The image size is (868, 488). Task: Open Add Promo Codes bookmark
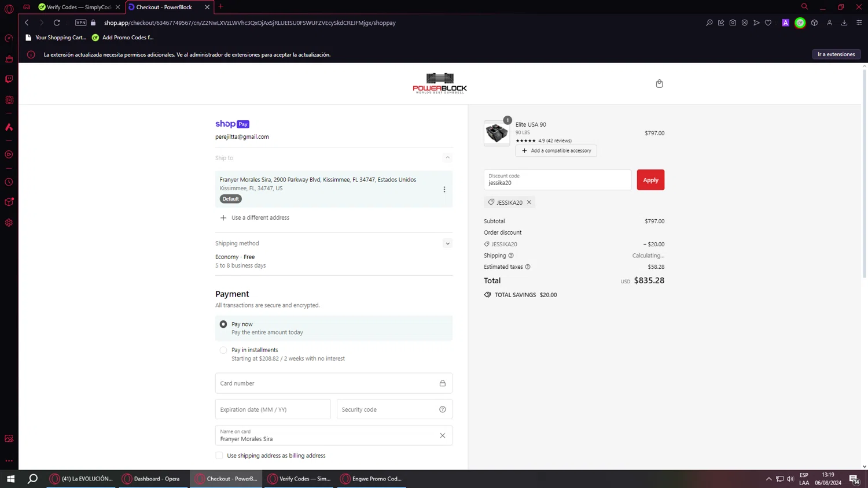click(x=123, y=38)
